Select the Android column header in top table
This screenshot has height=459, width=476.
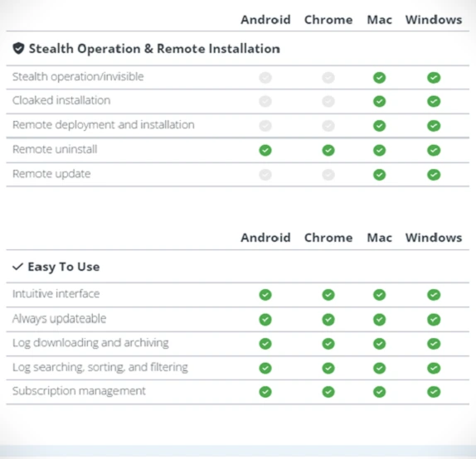tap(265, 20)
